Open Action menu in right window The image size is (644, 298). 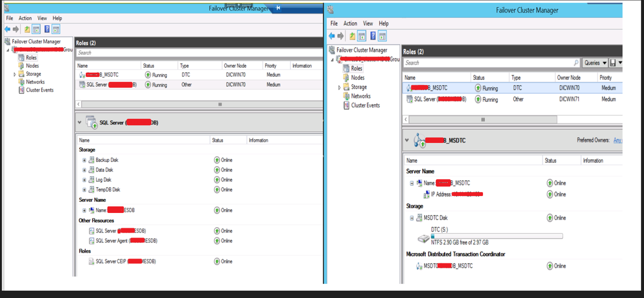(350, 23)
